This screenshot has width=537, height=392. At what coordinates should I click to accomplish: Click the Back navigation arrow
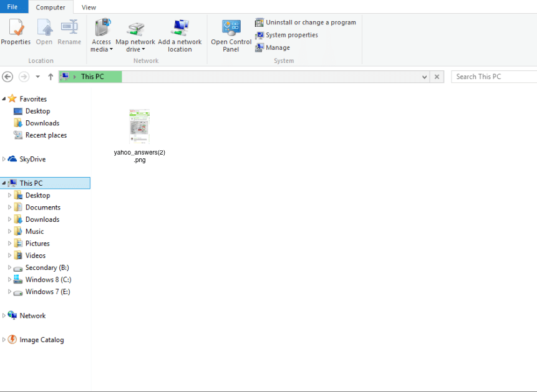pyautogui.click(x=7, y=77)
